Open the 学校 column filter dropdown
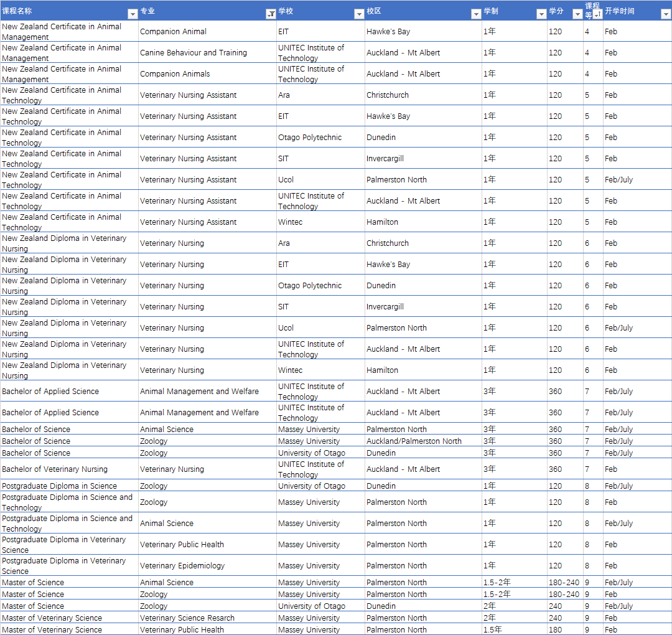 click(359, 14)
